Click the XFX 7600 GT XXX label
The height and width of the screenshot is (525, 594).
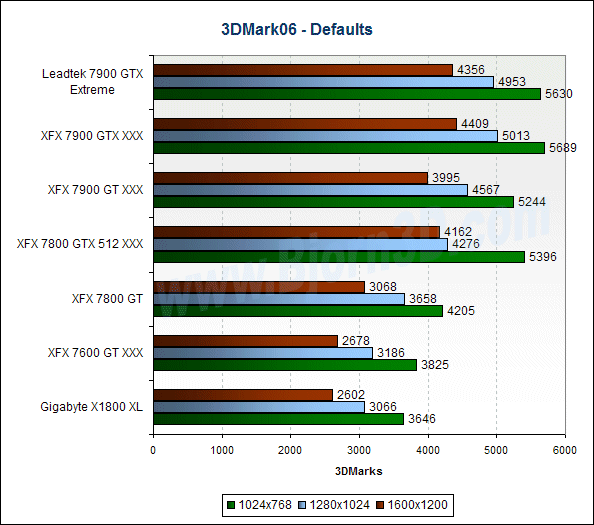(x=95, y=353)
